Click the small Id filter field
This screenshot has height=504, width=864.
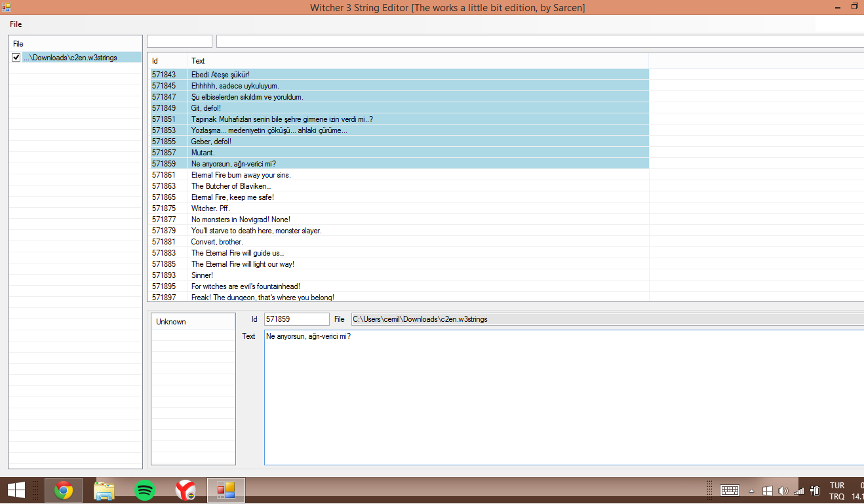[x=180, y=41]
